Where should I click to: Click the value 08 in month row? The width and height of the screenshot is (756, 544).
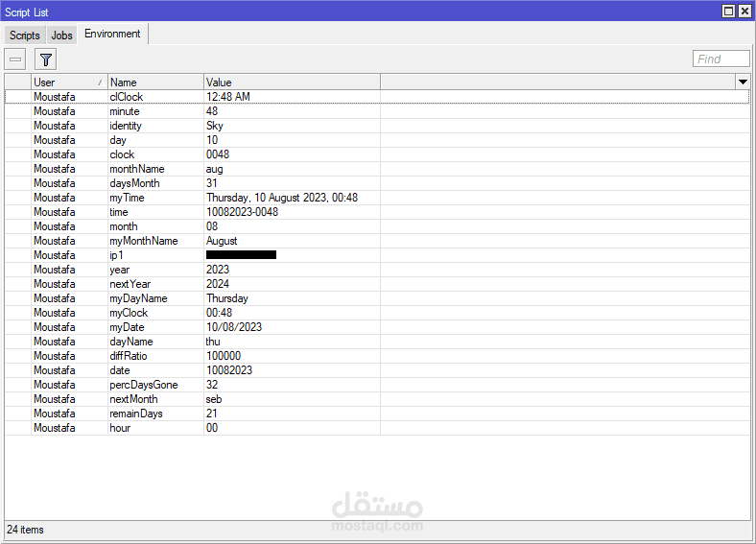(212, 226)
